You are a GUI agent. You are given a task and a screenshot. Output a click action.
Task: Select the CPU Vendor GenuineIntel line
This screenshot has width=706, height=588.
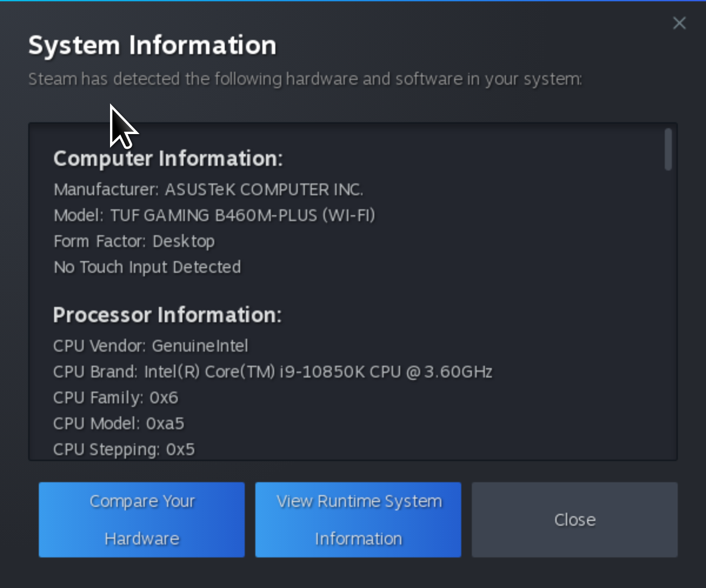coord(151,346)
